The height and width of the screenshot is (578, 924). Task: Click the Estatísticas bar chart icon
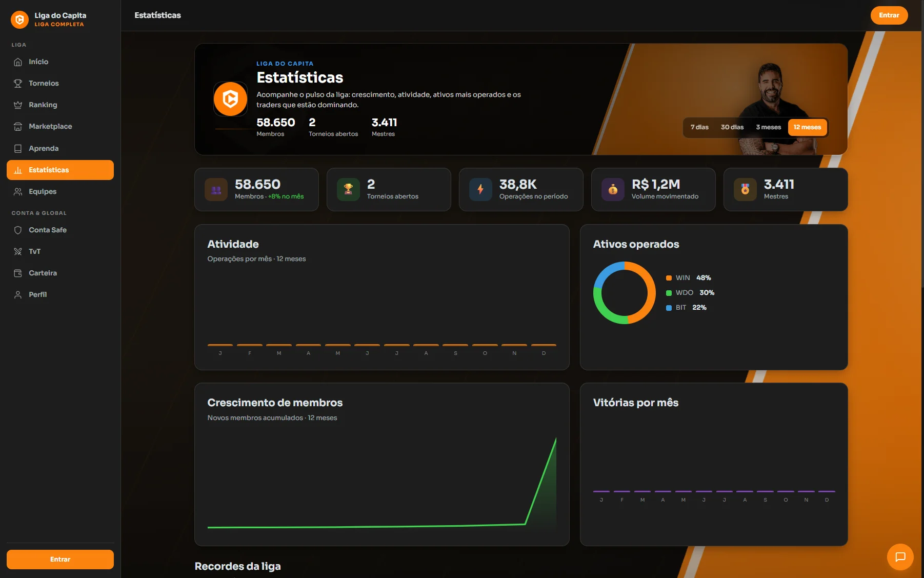click(x=18, y=170)
